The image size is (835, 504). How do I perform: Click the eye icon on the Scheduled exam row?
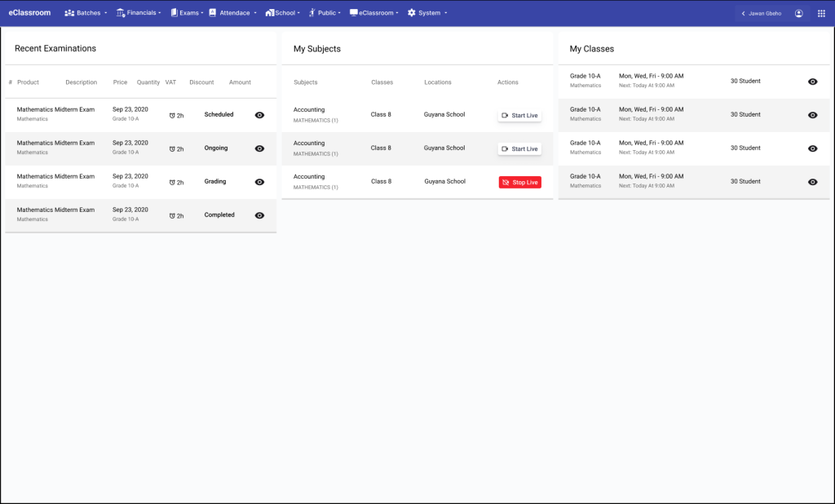point(259,115)
